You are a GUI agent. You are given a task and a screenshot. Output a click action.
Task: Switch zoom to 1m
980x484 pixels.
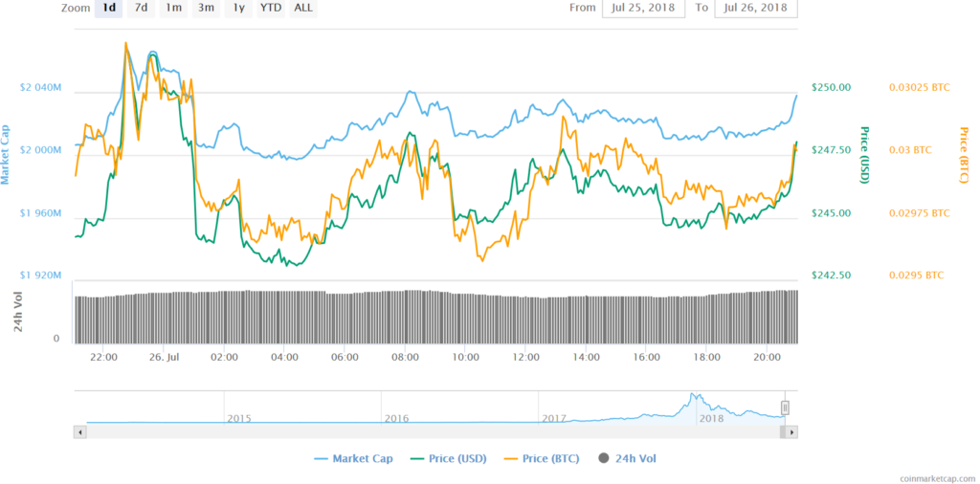point(173,9)
